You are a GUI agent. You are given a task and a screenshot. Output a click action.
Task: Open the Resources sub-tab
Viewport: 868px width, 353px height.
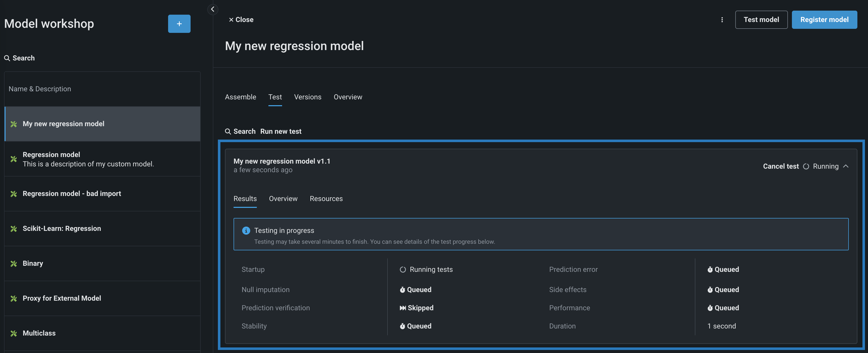[x=326, y=198]
